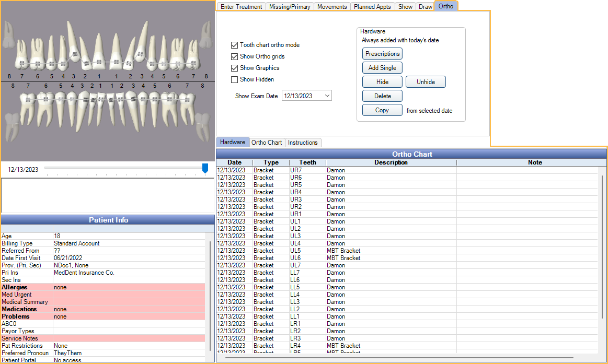Image resolution: width=608 pixels, height=364 pixels.
Task: Select the Draw tab
Action: click(x=426, y=7)
